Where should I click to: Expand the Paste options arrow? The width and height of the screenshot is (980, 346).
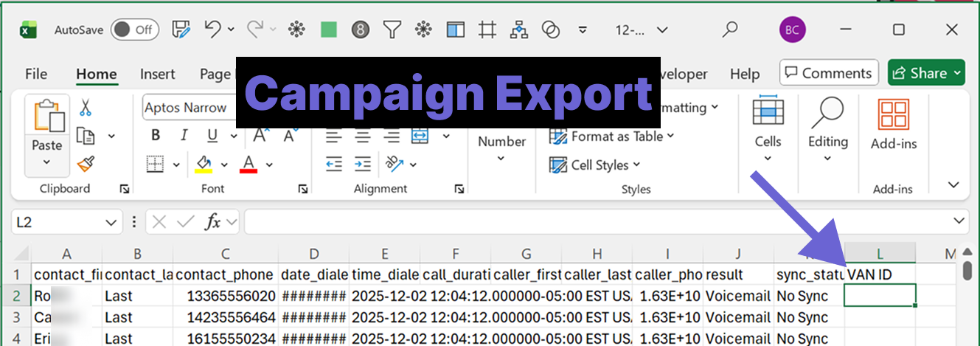pyautogui.click(x=46, y=164)
